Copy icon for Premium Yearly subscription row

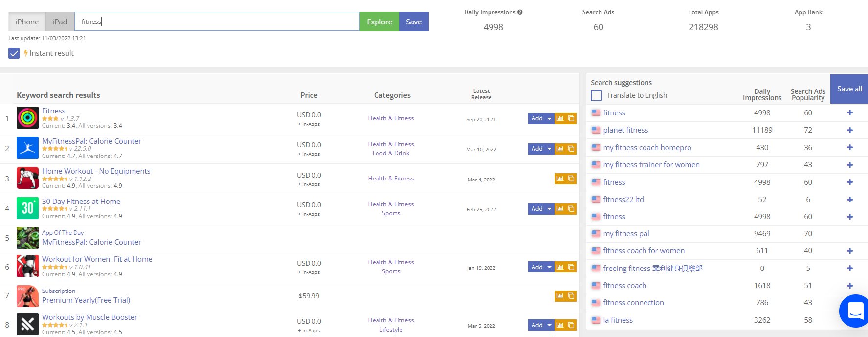[571, 296]
